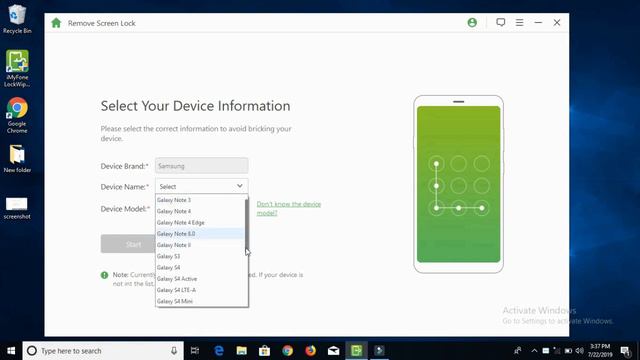Choose Galaxy S3 from list
Screen dimensions: 640x360
point(200,256)
